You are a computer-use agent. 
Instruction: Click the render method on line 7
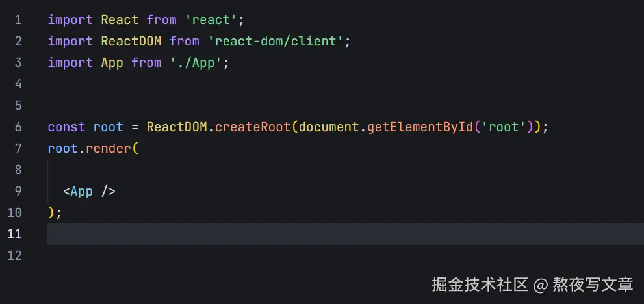(x=109, y=148)
